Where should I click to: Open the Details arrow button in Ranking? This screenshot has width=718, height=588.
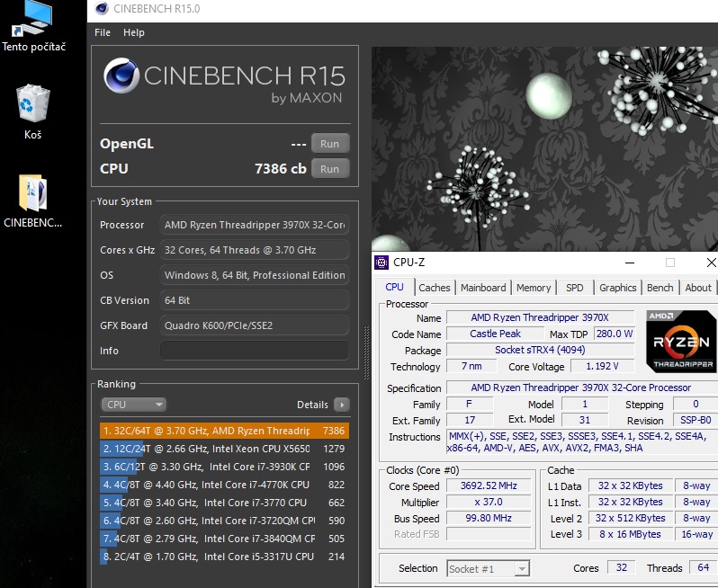tap(342, 405)
